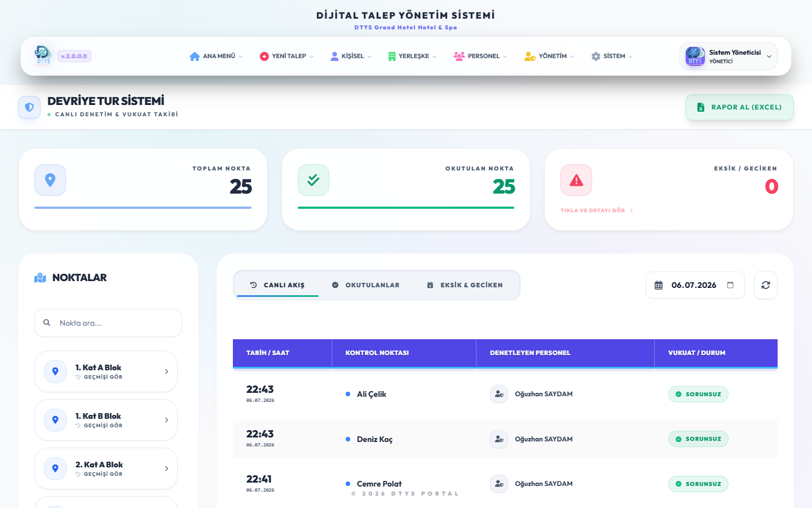Click the location pin icon in TOPLAM NOKTA card
812x508 pixels.
click(x=50, y=180)
